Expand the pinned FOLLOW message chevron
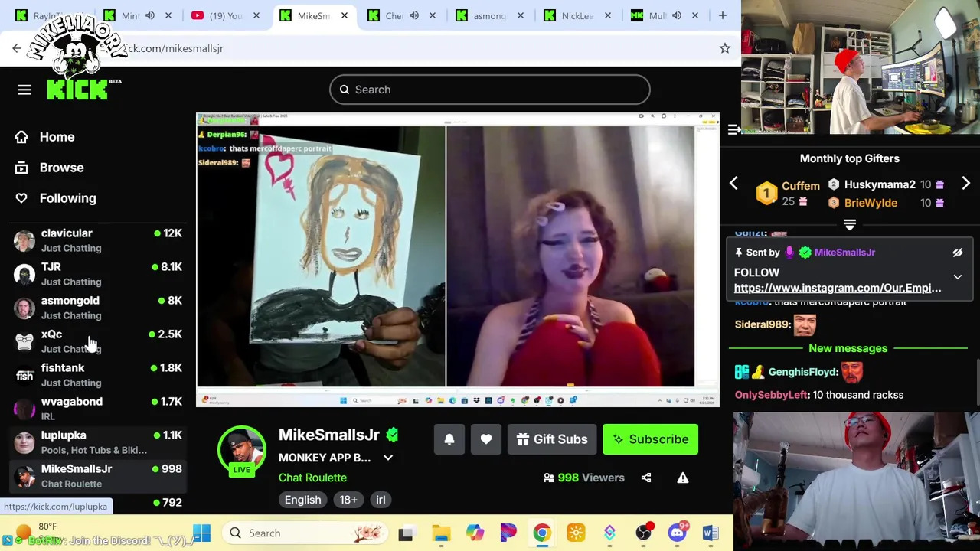The width and height of the screenshot is (980, 551). (957, 277)
